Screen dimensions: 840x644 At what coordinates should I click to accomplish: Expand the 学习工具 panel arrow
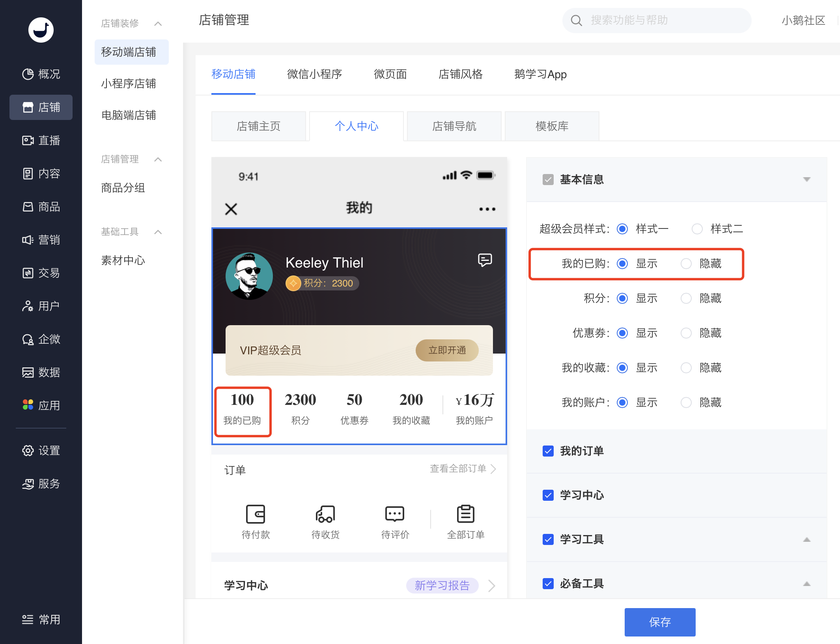point(807,539)
